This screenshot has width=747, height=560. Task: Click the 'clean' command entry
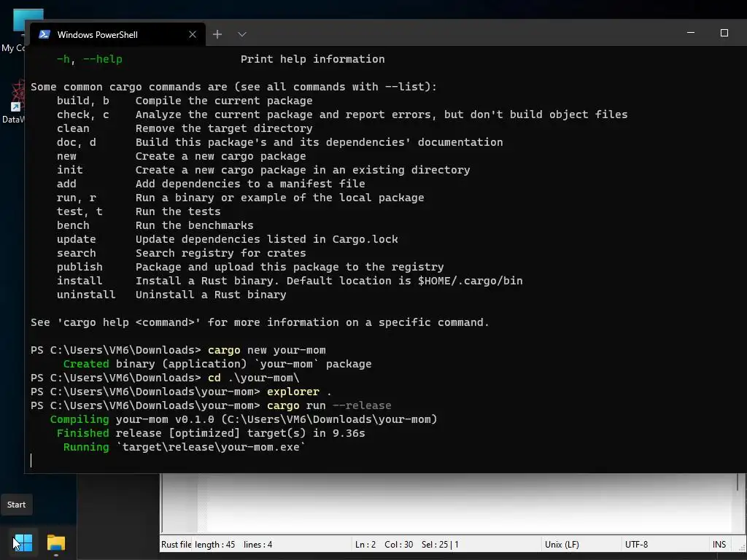(x=73, y=128)
